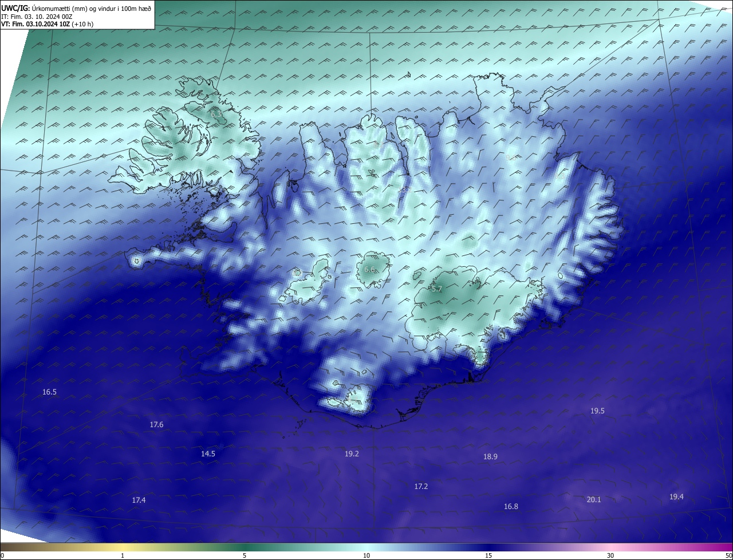Image resolution: width=733 pixels, height=560 pixels.
Task: Click the legend tick label 30
Action: click(610, 555)
